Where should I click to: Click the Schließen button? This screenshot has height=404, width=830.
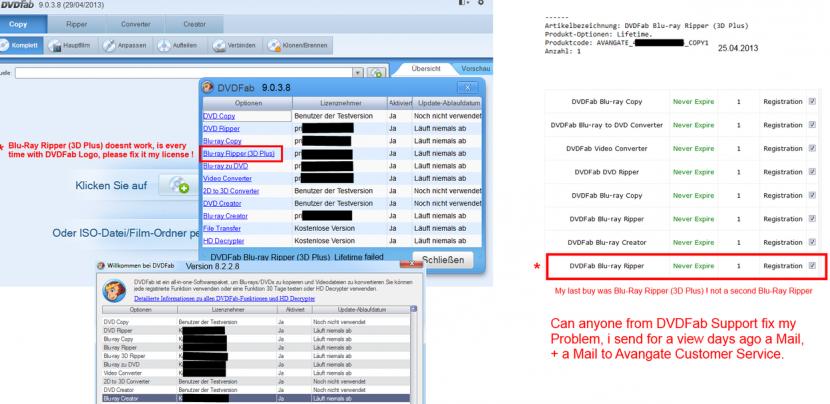pos(443,260)
